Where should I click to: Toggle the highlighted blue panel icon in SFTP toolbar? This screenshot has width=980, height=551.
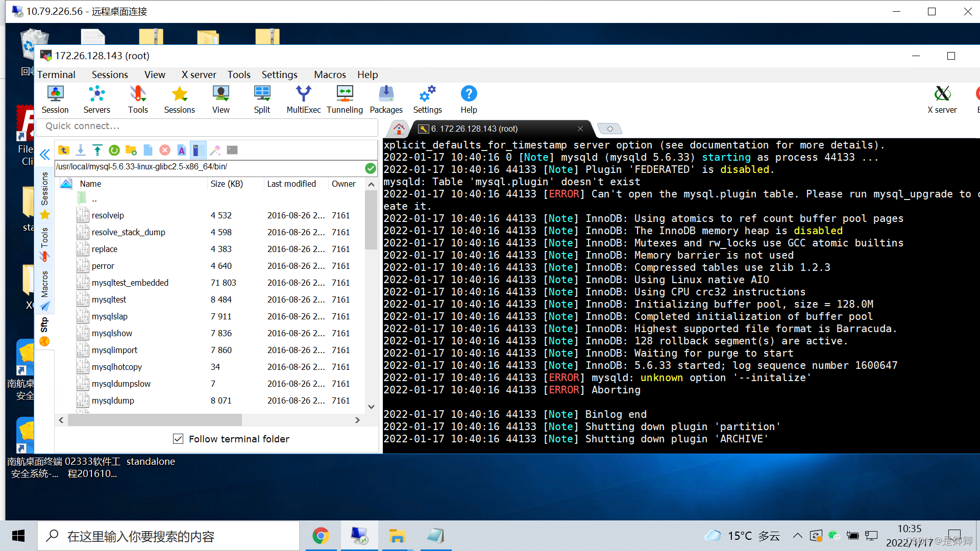click(x=198, y=150)
